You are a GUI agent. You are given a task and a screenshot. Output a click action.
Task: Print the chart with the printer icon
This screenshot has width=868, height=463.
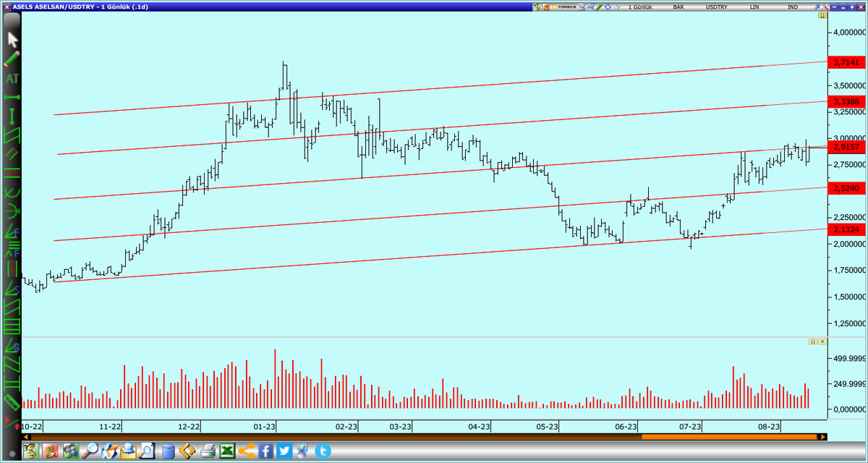(208, 451)
